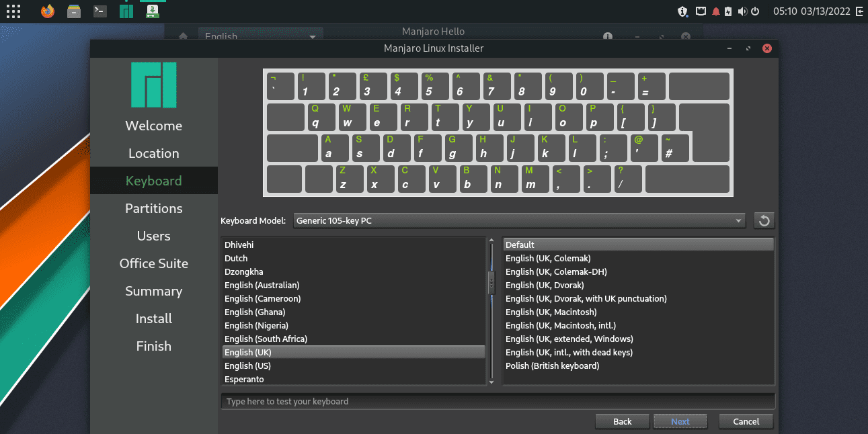Select Esperanto layout
The image size is (868, 434).
tap(354, 379)
